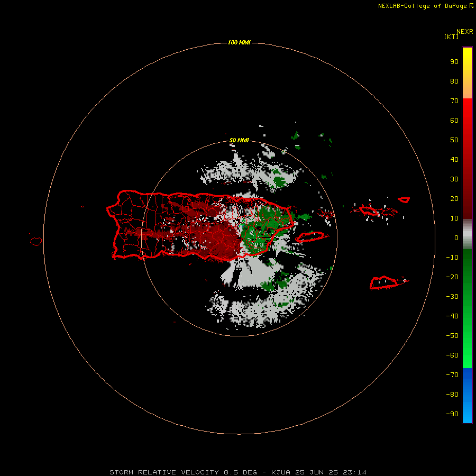Click the 60 value on the velocity scale

pos(454,121)
